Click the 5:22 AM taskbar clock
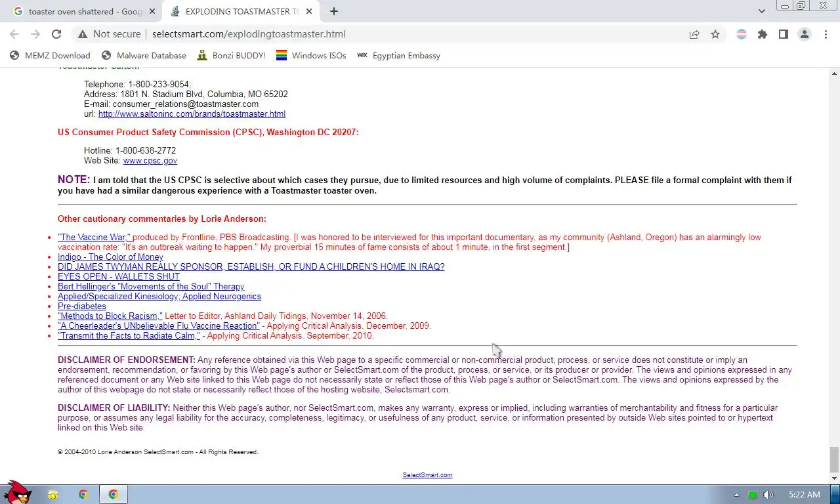Viewport: 840px width, 504px height. [x=805, y=495]
